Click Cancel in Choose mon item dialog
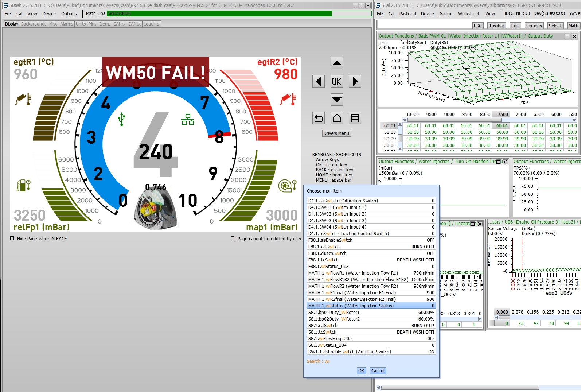 pyautogui.click(x=378, y=371)
